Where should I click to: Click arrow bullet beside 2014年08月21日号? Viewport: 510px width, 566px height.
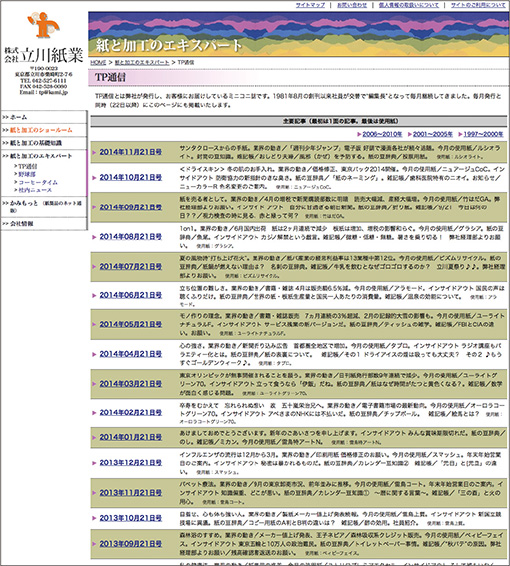(94, 237)
